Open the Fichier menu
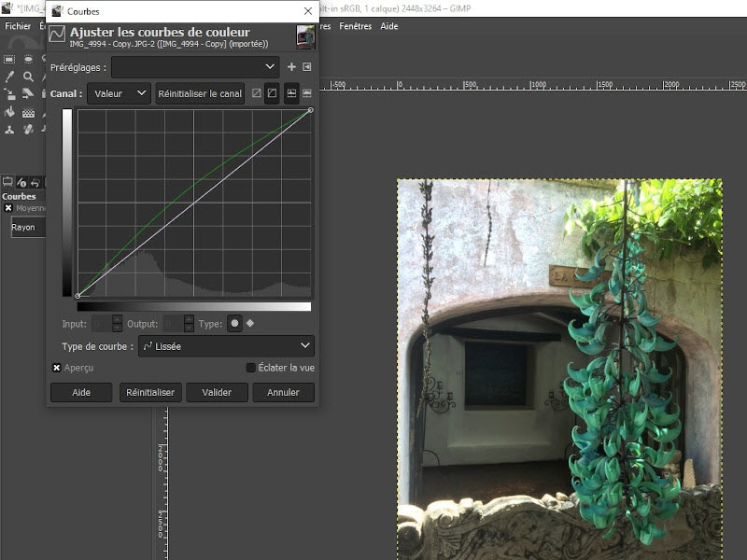 tap(18, 26)
